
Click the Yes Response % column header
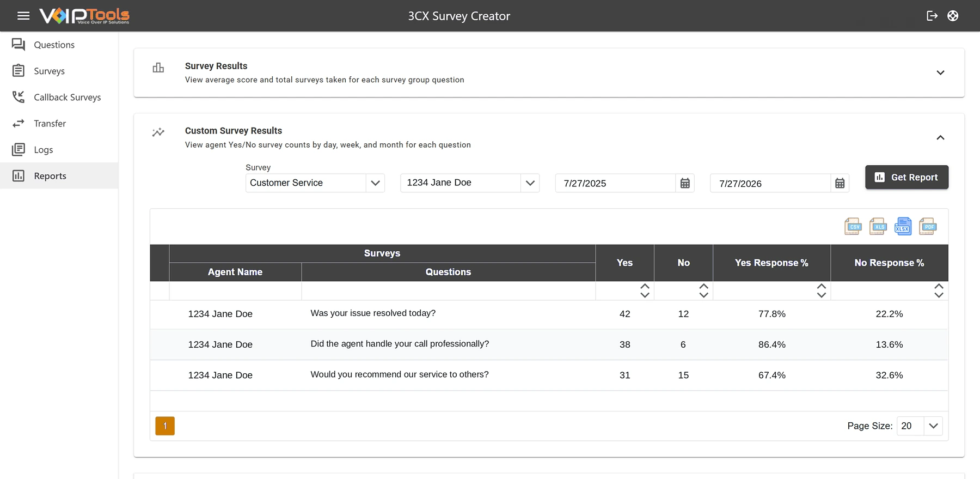pos(771,263)
